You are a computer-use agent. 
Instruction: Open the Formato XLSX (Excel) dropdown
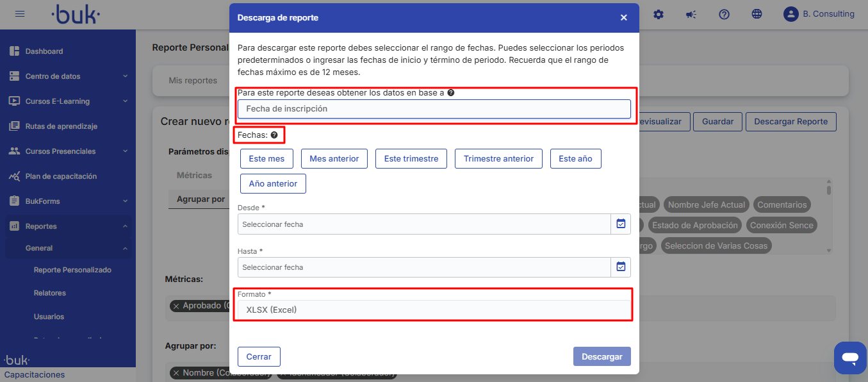[434, 310]
